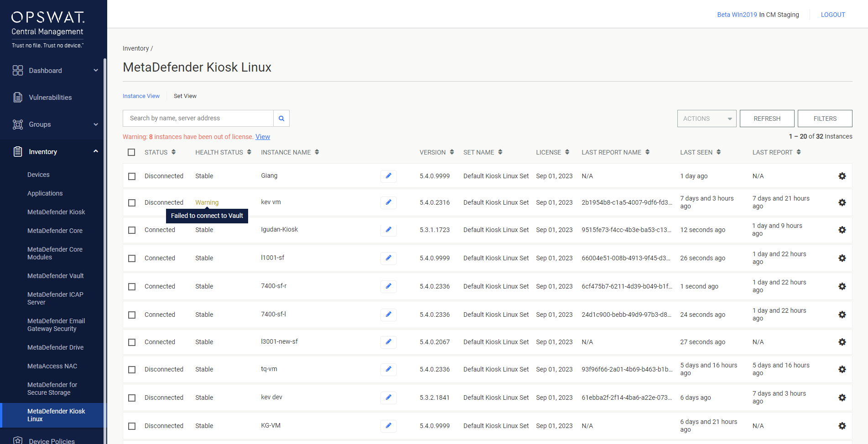Edit the 7400-sf-r instance name
Screen dimensions: 868x444
389,286
